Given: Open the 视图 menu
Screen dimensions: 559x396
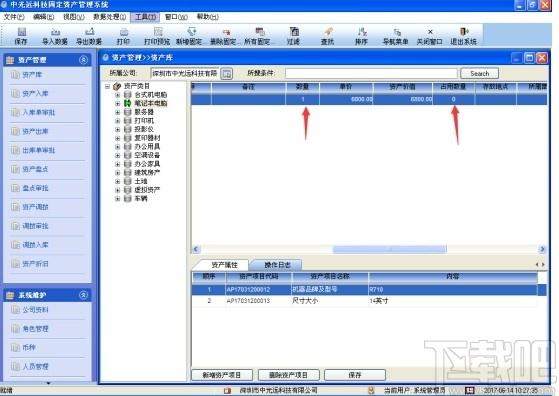Looking at the screenshot, I should [74, 17].
